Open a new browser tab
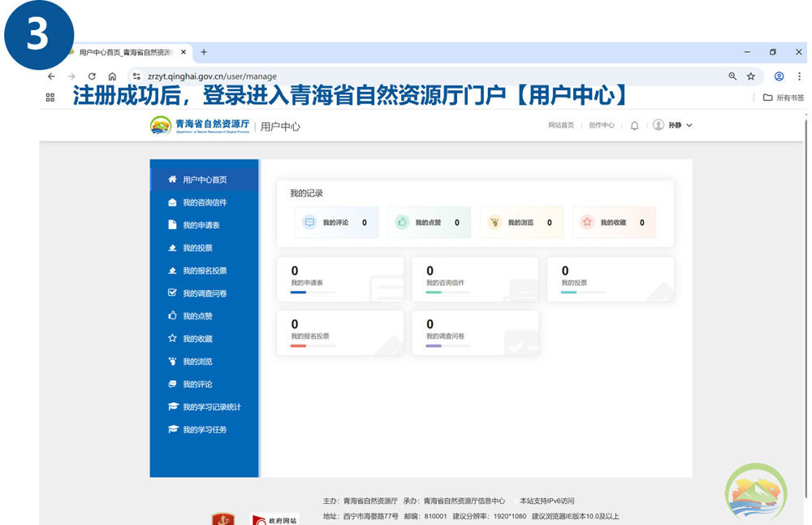Image resolution: width=812 pixels, height=525 pixels. (x=204, y=52)
